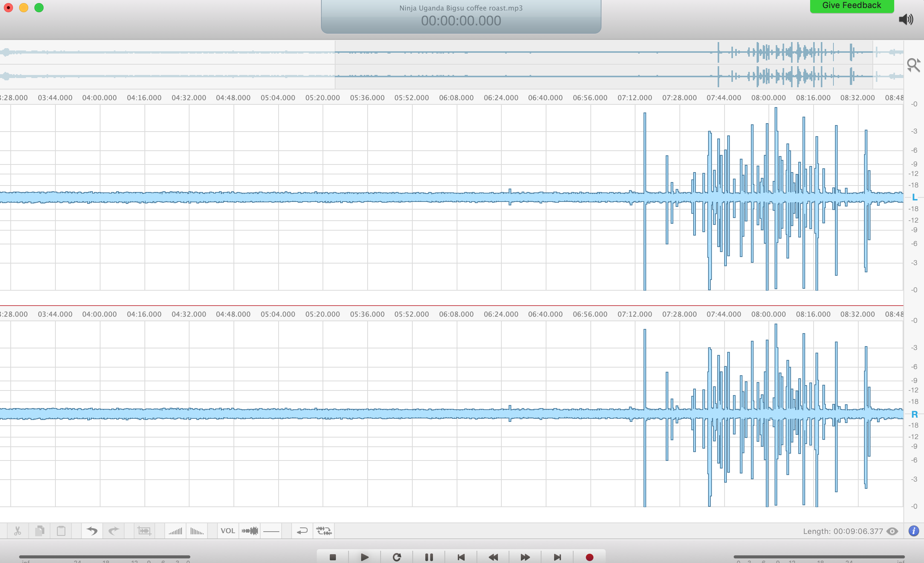Click the Reverse audio arrow icon
The width and height of the screenshot is (924, 563).
pos(302,531)
